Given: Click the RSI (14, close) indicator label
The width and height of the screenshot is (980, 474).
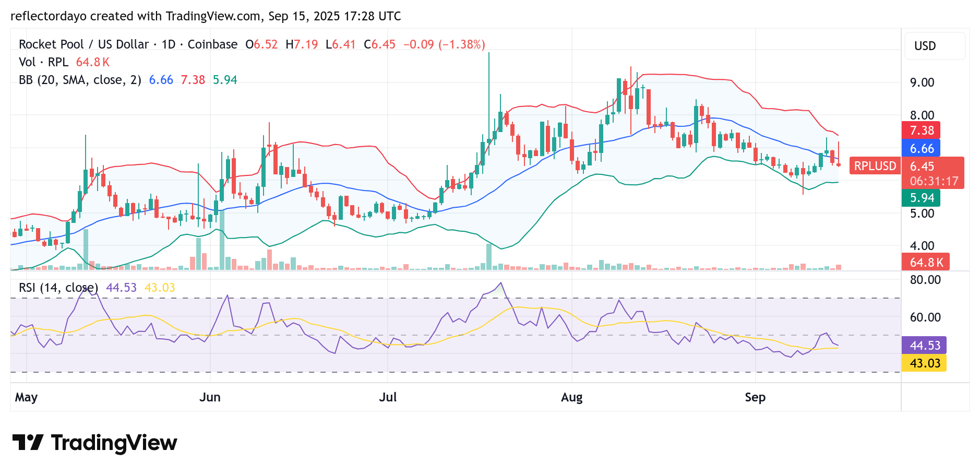Looking at the screenshot, I should (x=58, y=288).
